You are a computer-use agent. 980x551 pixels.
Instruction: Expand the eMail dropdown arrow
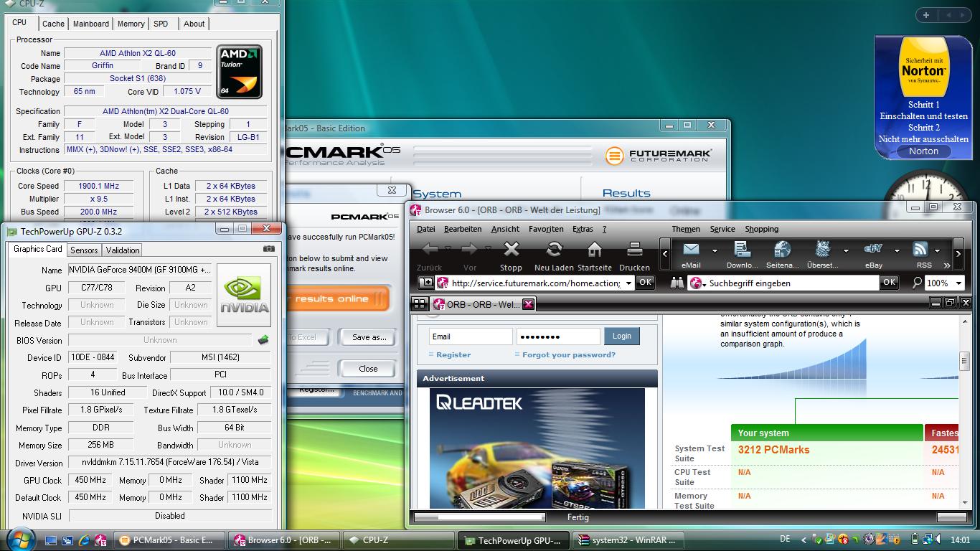tap(715, 250)
